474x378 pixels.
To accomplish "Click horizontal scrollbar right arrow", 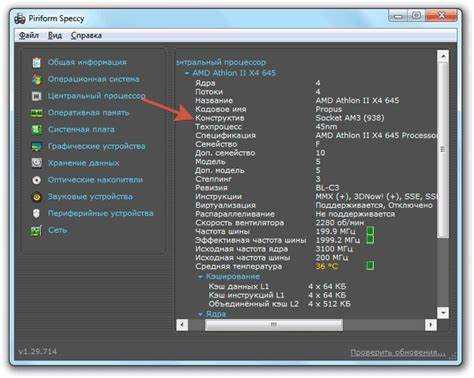I will click(x=431, y=324).
